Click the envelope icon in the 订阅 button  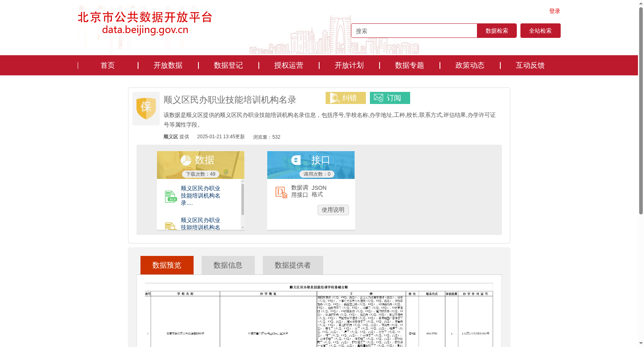coord(378,98)
